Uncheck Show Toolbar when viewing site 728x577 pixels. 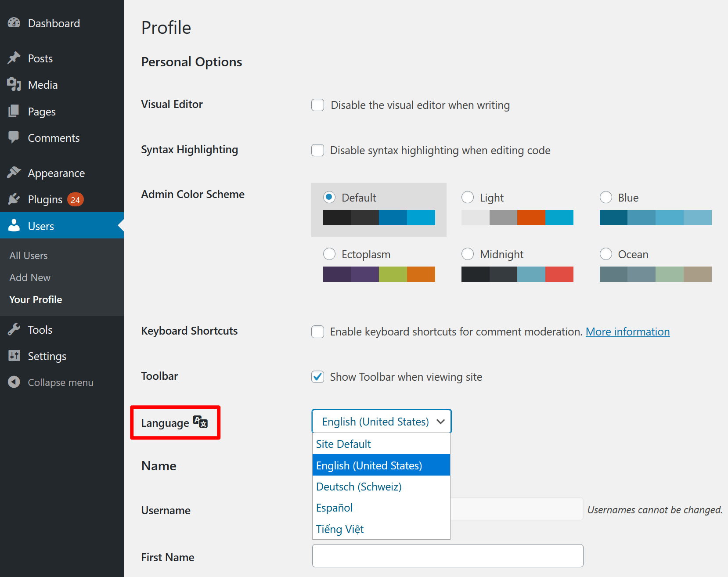pyautogui.click(x=317, y=377)
